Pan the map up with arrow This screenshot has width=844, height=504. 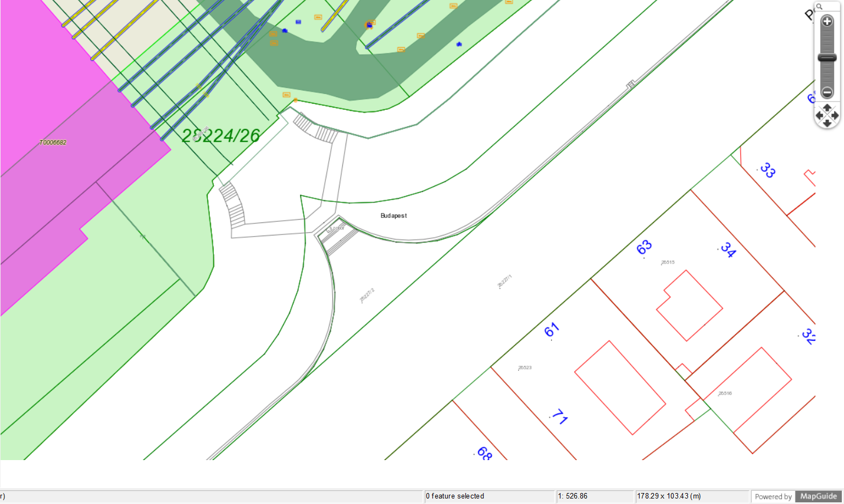point(827,108)
